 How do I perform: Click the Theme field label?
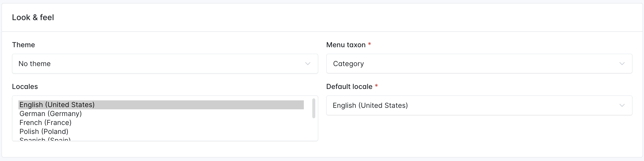[x=23, y=45]
